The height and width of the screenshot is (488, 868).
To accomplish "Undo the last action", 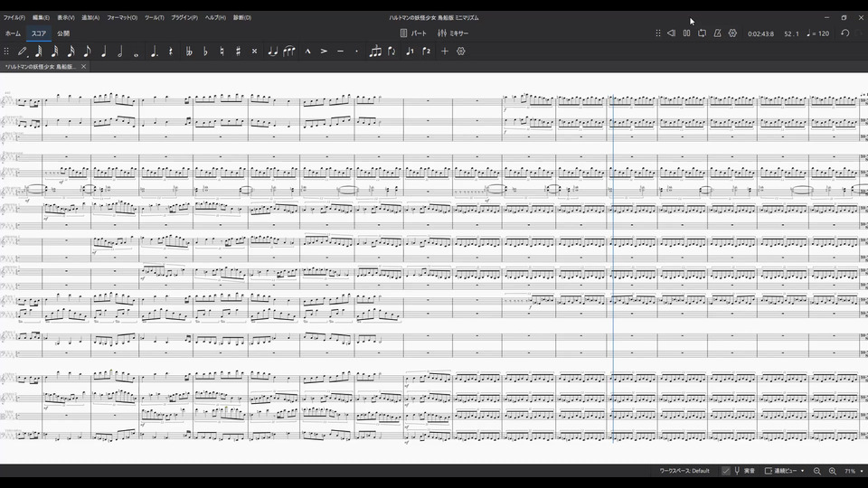I will click(x=844, y=33).
